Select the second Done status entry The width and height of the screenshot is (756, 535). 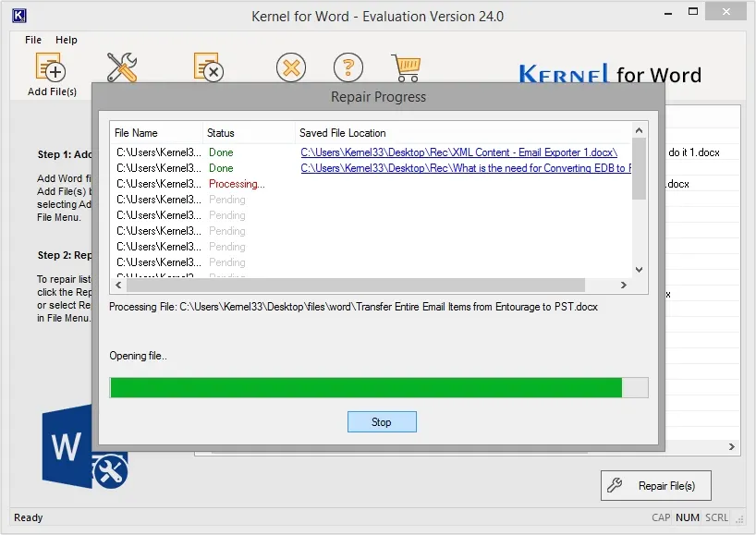coord(221,168)
